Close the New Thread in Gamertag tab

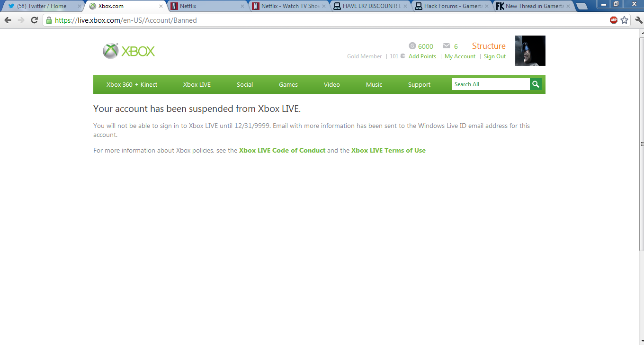pyautogui.click(x=568, y=6)
